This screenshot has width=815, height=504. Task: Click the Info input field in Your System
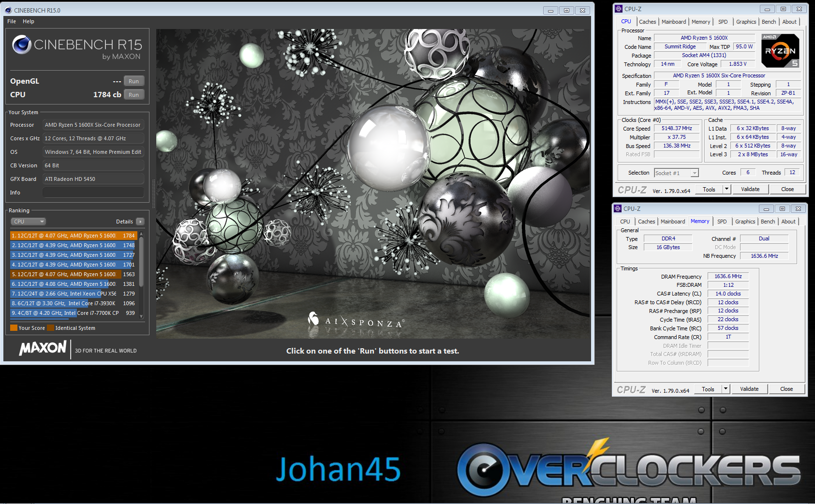[x=93, y=193]
